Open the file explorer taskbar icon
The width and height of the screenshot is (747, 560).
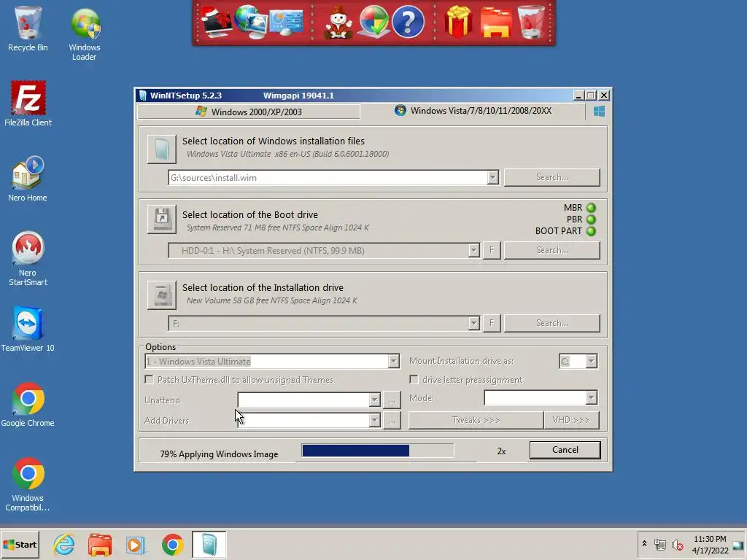click(x=99, y=544)
